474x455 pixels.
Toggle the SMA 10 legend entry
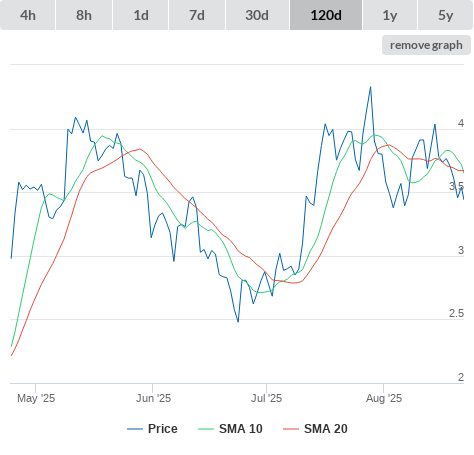pyautogui.click(x=230, y=429)
